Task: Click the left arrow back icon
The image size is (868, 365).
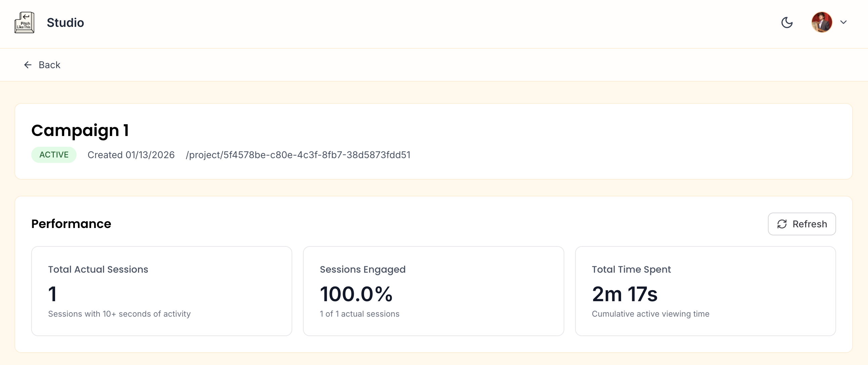Action: (x=28, y=65)
